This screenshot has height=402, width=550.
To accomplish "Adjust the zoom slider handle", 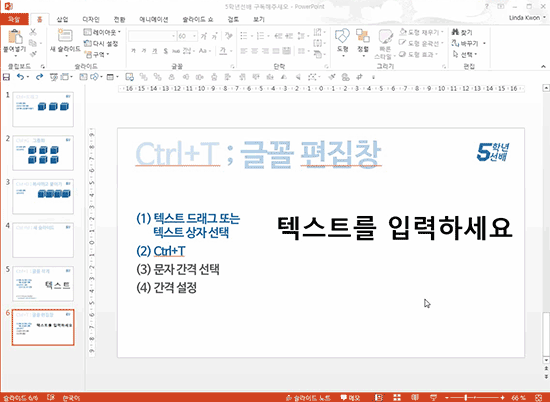I will (465, 397).
